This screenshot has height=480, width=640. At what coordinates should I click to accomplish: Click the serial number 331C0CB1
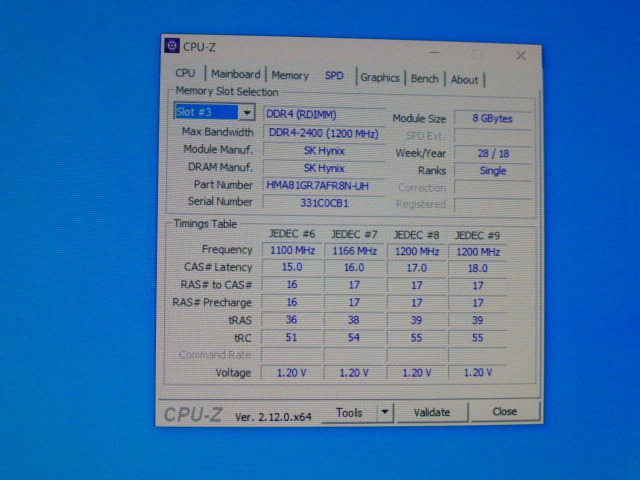pyautogui.click(x=324, y=203)
